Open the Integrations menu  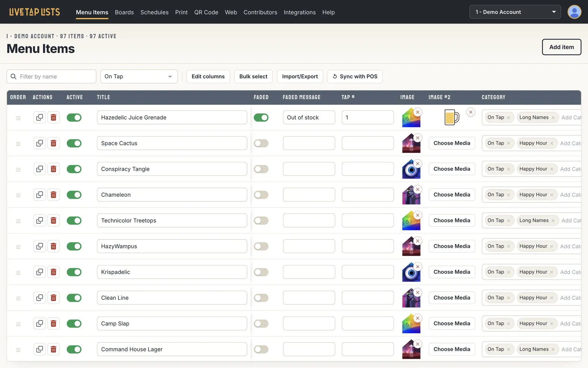click(300, 12)
